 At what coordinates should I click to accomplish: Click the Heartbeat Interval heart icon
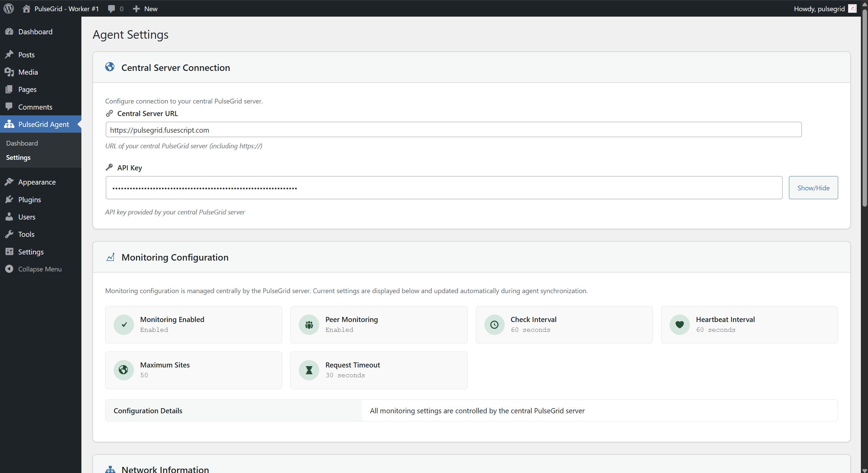click(679, 325)
